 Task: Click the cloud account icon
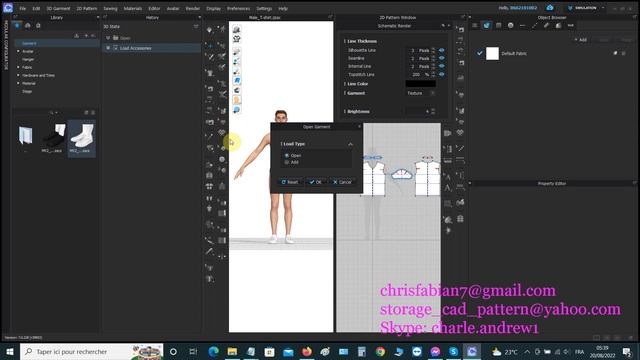coord(550,8)
